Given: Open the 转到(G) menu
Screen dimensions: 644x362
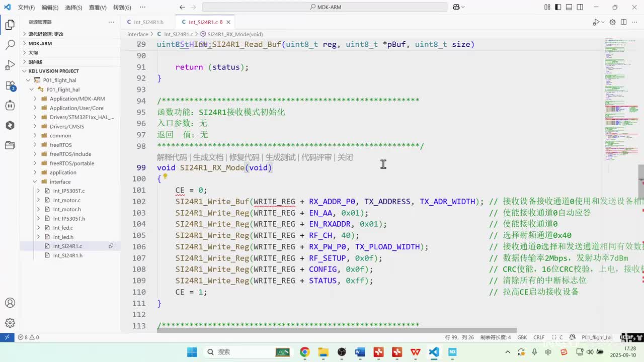Looking at the screenshot, I should [122, 8].
